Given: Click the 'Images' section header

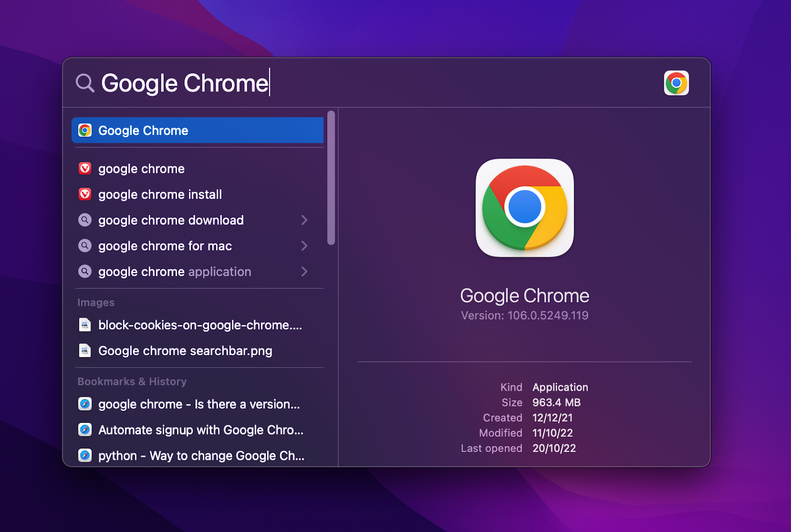Looking at the screenshot, I should pos(96,302).
